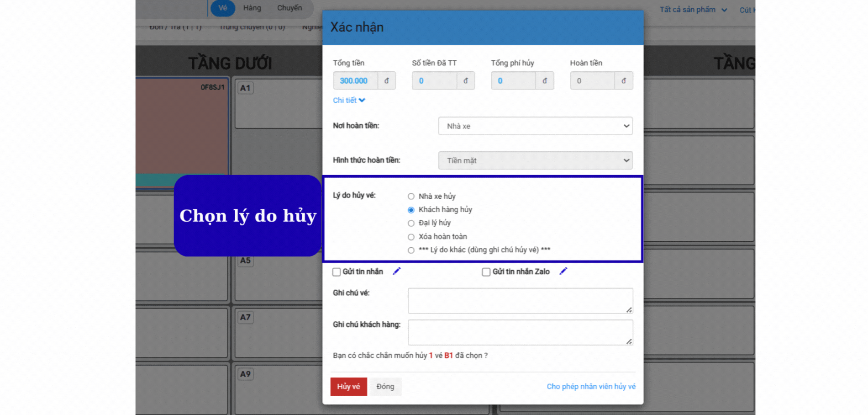Click the pencil icon beside Gửi tin nhắn Zalo
The image size is (868, 415).
563,271
